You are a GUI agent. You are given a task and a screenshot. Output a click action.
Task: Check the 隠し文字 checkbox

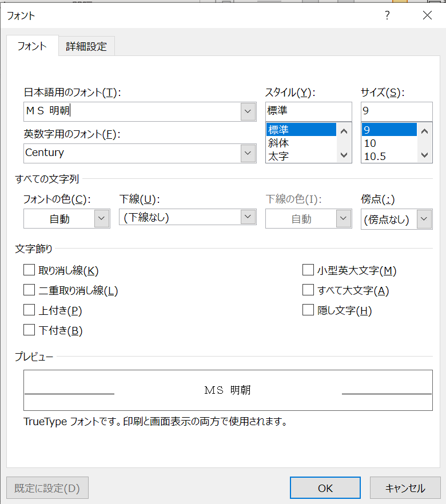[x=308, y=309]
